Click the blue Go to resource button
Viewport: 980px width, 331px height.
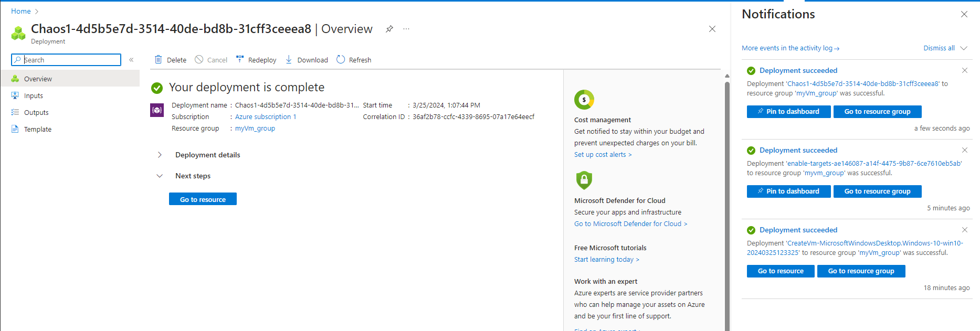pyautogui.click(x=203, y=199)
